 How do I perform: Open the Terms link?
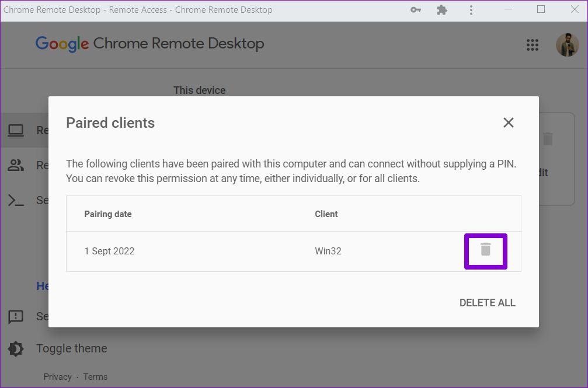pos(95,377)
